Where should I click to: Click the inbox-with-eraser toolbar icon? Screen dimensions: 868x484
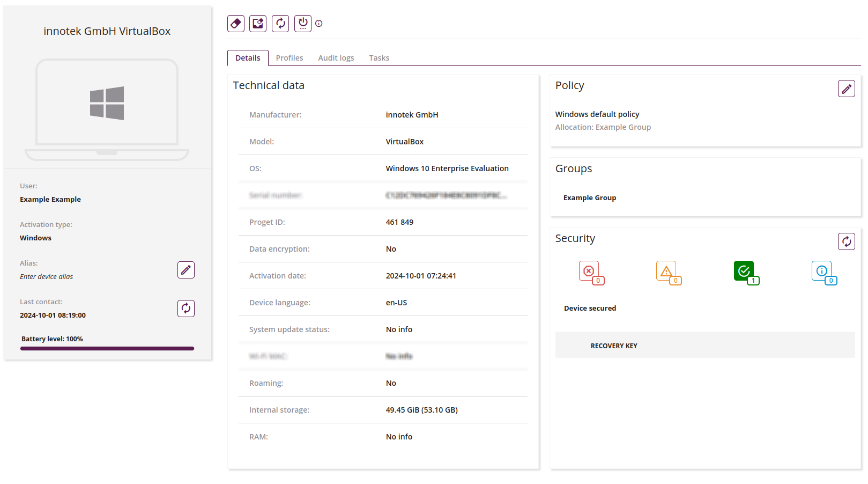(x=258, y=24)
